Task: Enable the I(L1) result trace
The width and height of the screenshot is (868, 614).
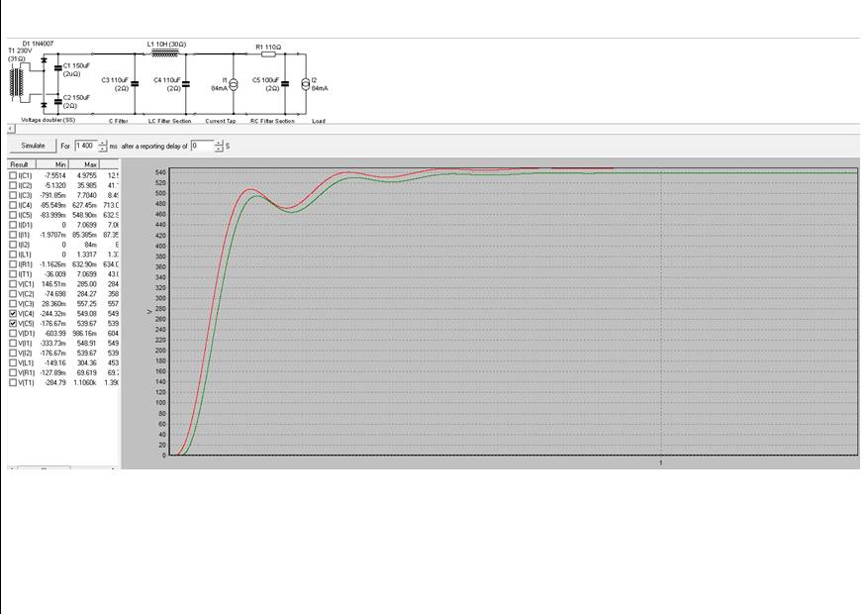Action: point(13,255)
